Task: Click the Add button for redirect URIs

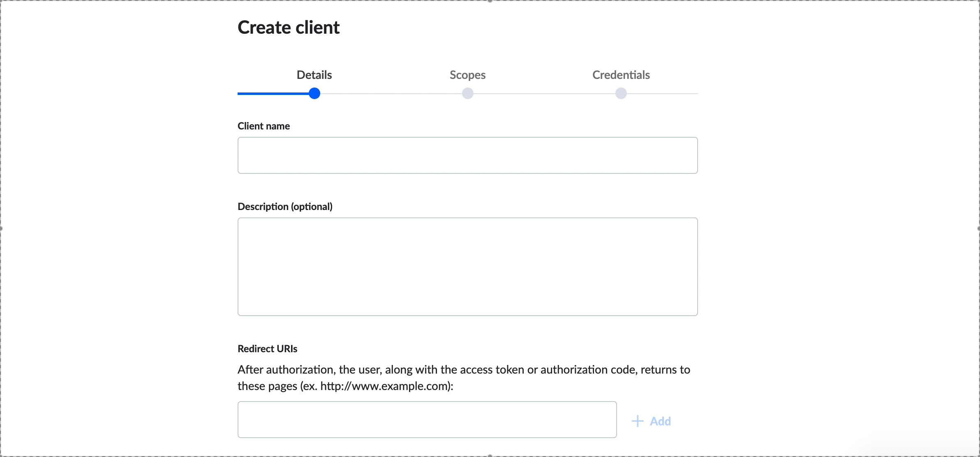Action: 651,421
